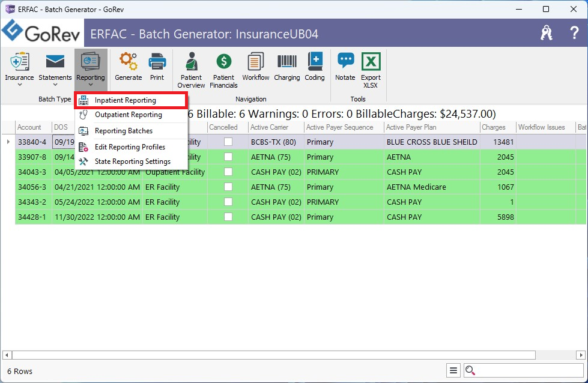588x383 pixels.
Task: Click the Reporting ribbon icon
Action: [x=90, y=62]
